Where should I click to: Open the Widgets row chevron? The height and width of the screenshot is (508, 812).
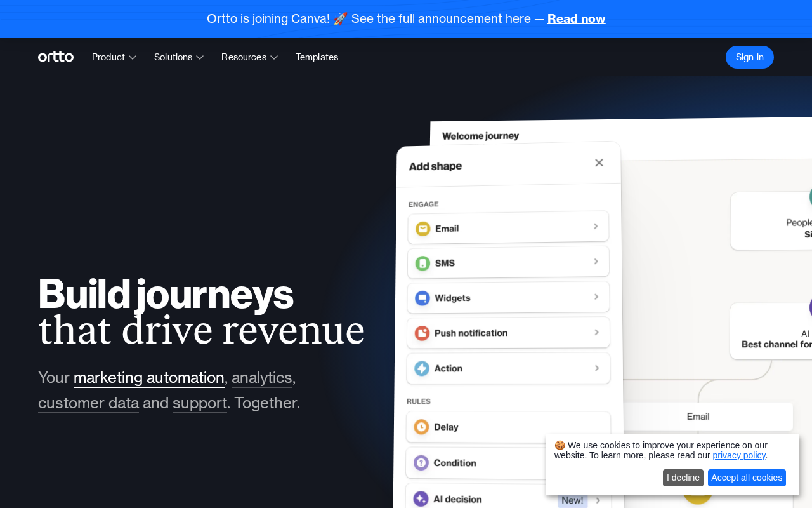596,297
